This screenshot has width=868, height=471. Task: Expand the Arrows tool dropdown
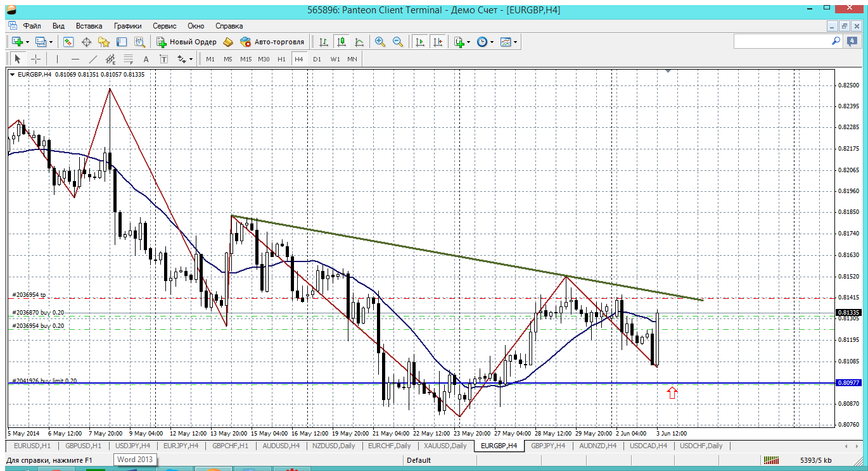click(x=191, y=59)
